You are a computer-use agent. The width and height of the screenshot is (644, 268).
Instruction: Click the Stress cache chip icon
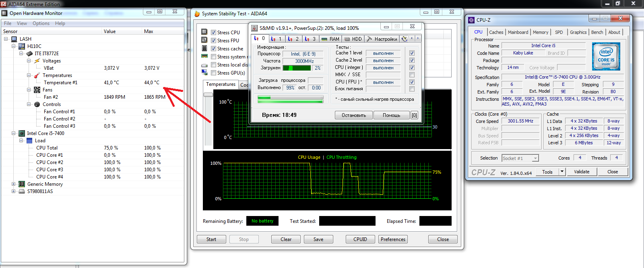click(x=204, y=48)
